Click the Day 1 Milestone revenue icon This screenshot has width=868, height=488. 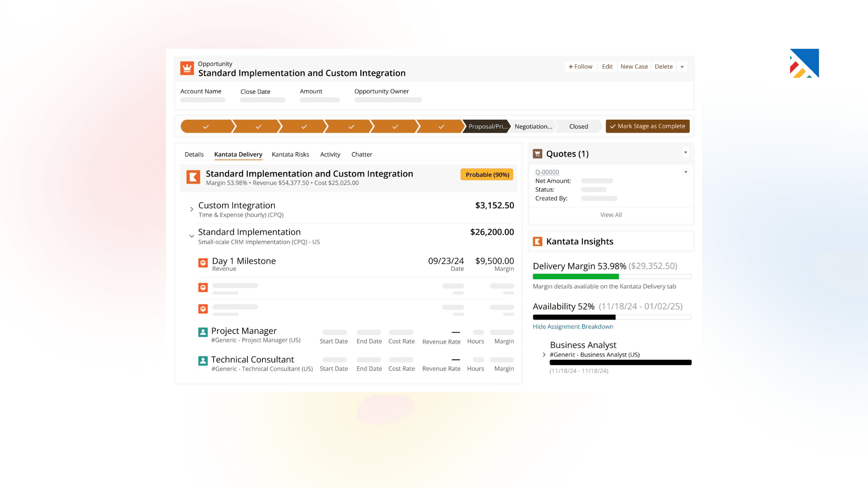[203, 263]
